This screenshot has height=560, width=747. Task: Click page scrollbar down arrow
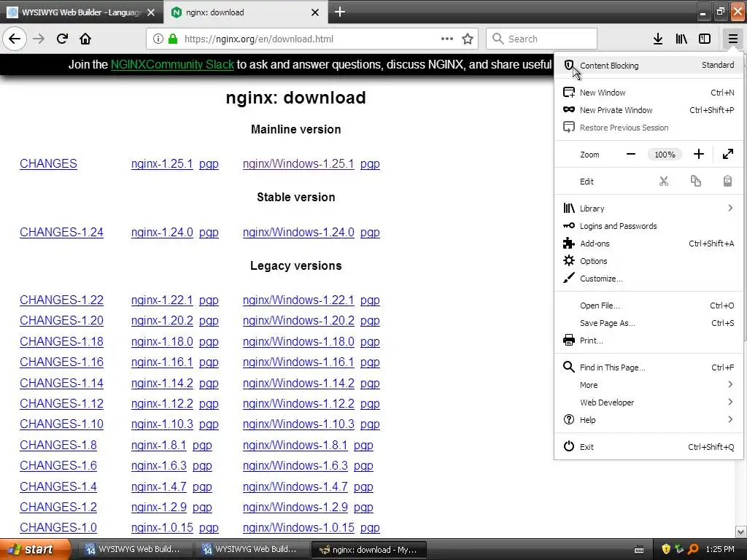[x=741, y=532]
